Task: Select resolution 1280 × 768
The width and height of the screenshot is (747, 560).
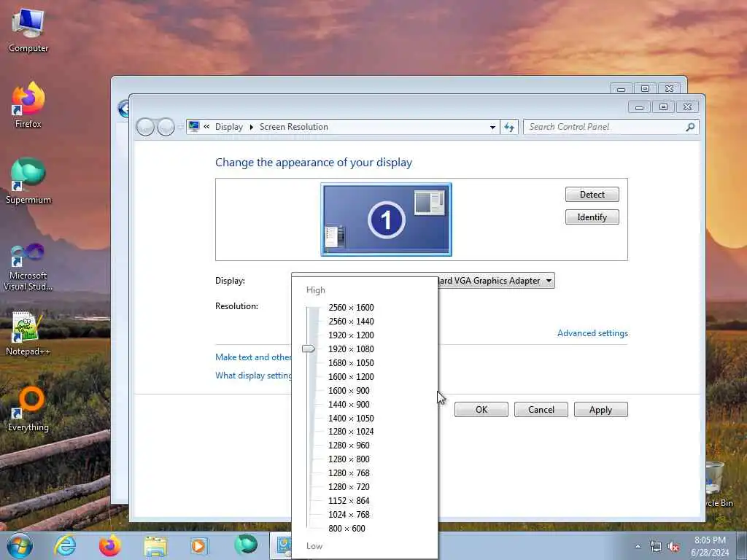Action: (349, 472)
